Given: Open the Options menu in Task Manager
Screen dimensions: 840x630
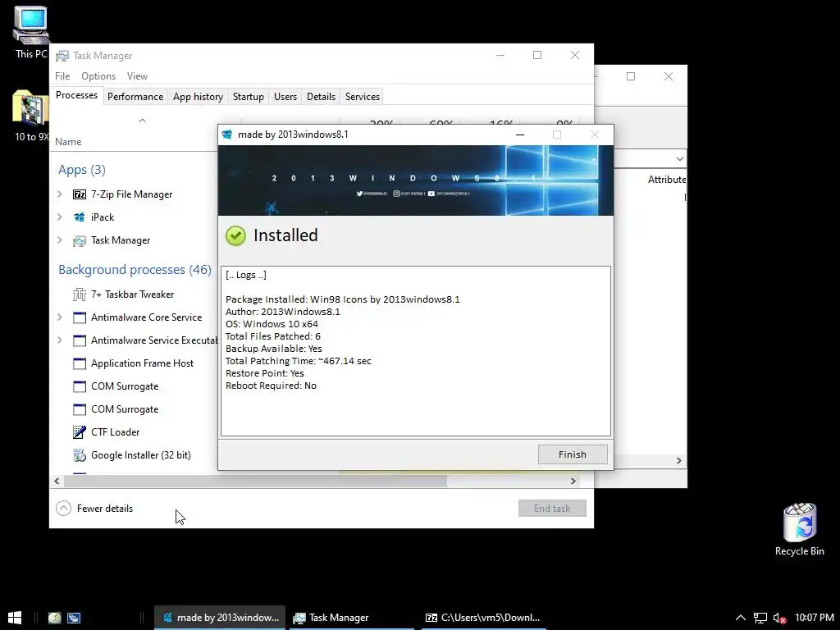Looking at the screenshot, I should point(98,76).
